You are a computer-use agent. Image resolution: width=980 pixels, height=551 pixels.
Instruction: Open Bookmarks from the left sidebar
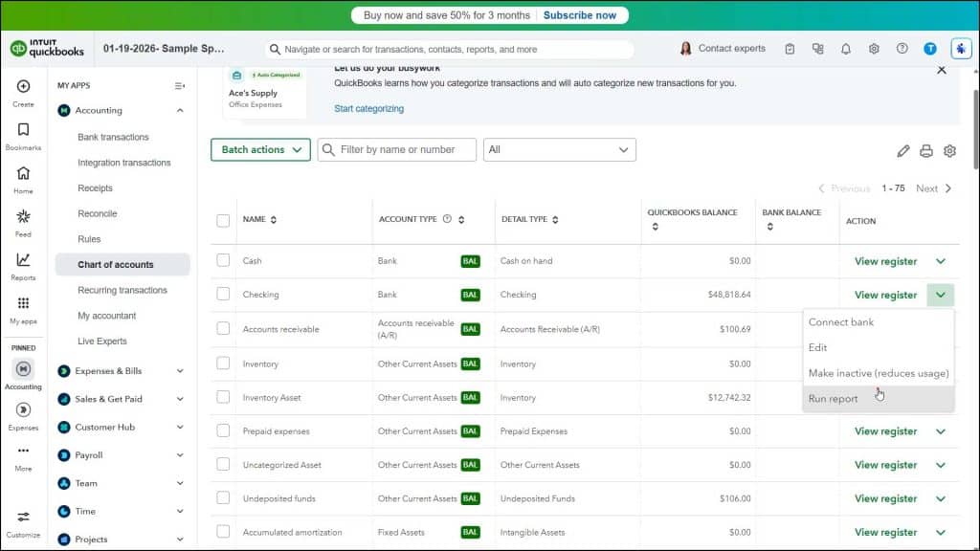pos(23,136)
